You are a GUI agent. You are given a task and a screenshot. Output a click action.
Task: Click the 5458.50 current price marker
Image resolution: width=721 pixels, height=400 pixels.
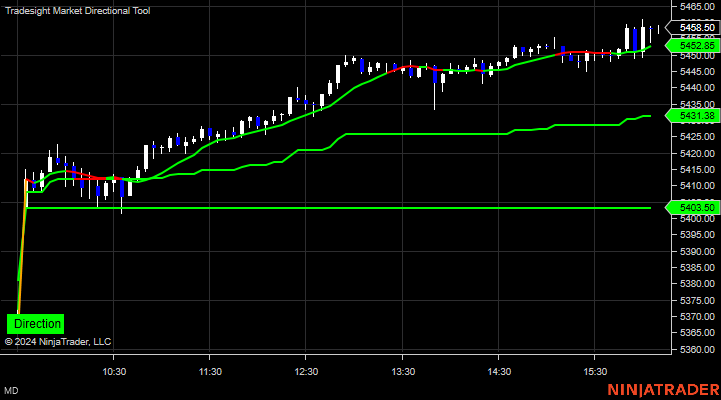click(693, 28)
